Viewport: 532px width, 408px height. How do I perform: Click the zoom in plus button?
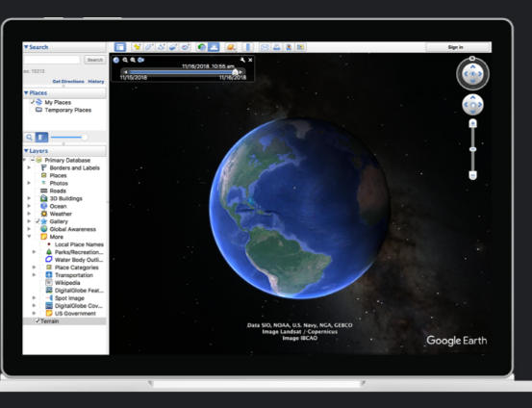point(472,123)
